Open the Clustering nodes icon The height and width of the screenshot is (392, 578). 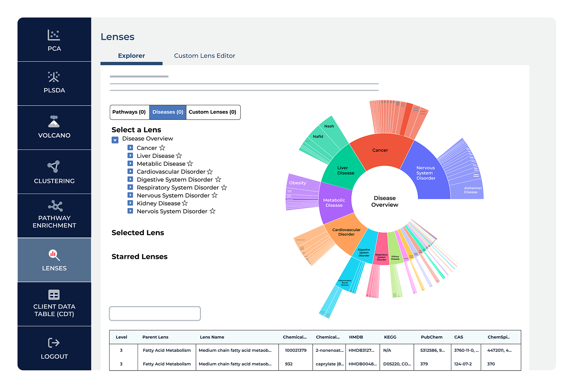click(54, 167)
